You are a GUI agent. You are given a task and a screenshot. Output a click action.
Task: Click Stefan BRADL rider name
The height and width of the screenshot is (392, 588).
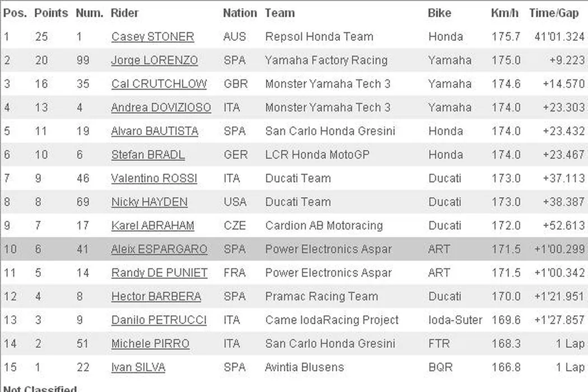coord(148,155)
